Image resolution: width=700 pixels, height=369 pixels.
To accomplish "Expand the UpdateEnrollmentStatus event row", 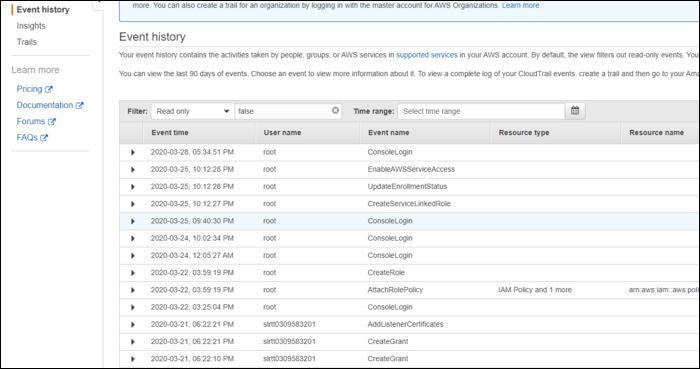I will [x=133, y=187].
